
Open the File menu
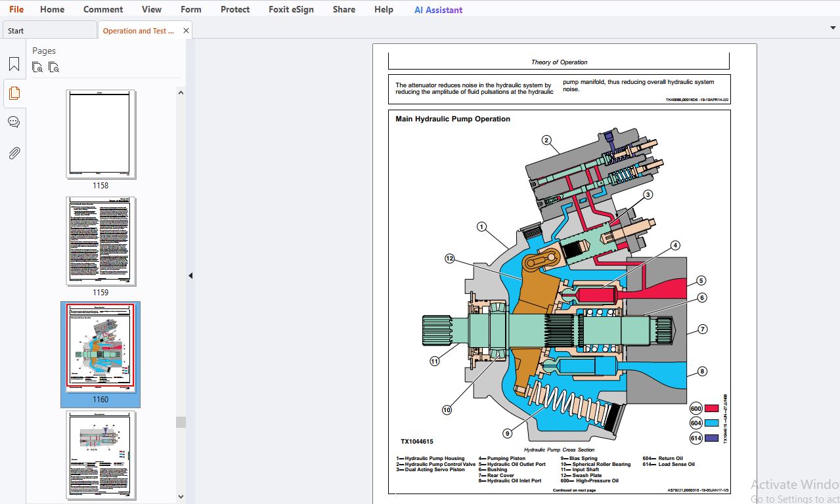(x=16, y=9)
